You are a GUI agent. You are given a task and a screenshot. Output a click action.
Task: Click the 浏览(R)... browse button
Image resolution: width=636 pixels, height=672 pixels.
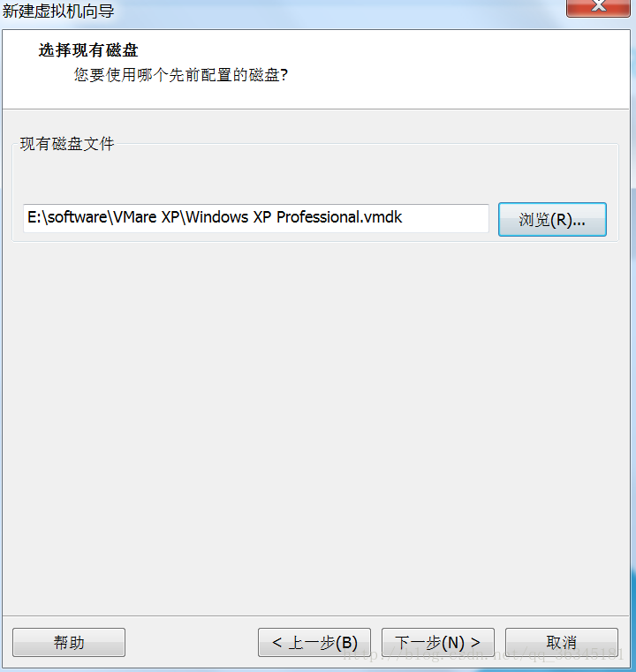[x=552, y=219]
